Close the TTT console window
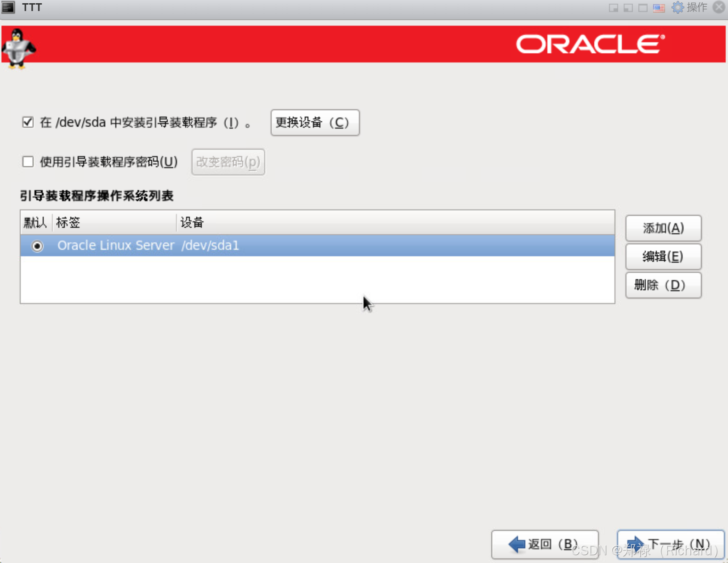The height and width of the screenshot is (563, 728). 719,7
